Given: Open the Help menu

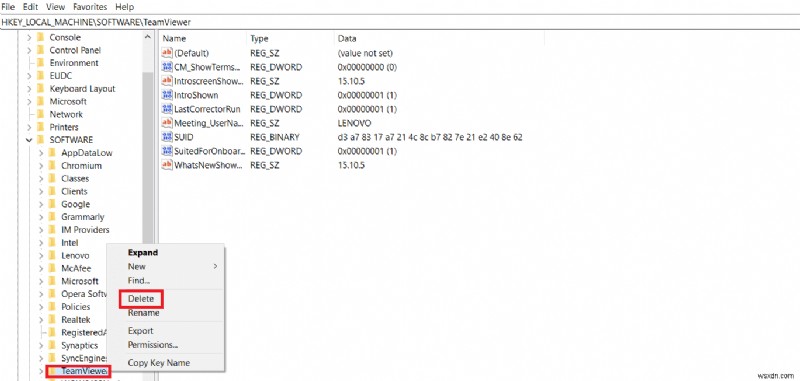Looking at the screenshot, I should 124,7.
